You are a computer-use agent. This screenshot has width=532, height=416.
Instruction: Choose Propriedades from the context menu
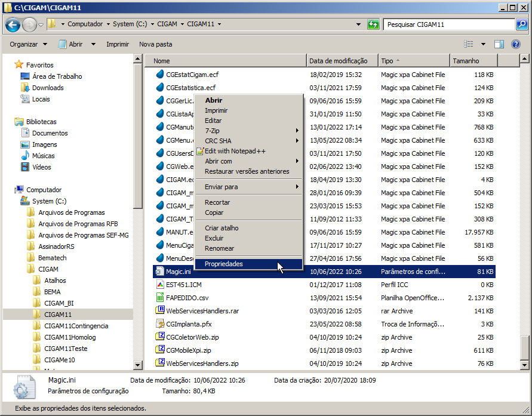250,264
